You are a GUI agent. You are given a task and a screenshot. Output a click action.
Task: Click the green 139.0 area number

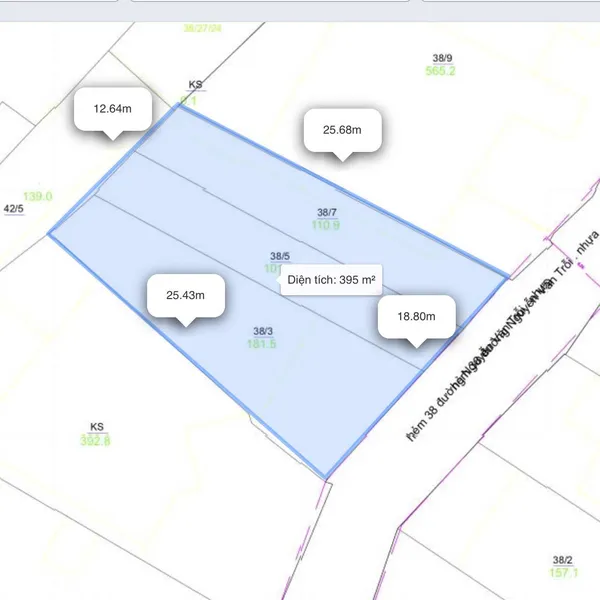(x=38, y=197)
